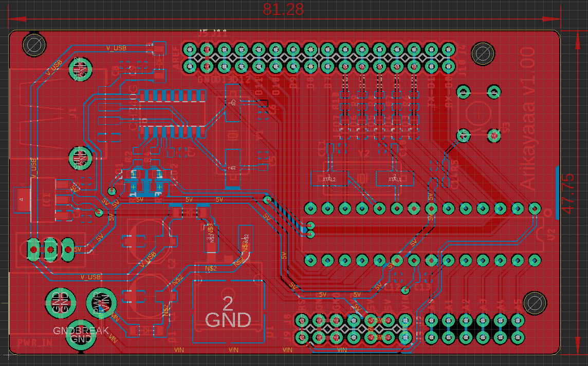Click the large pad labeled 2 GND
Screen dimensions: 588x366
(228, 311)
